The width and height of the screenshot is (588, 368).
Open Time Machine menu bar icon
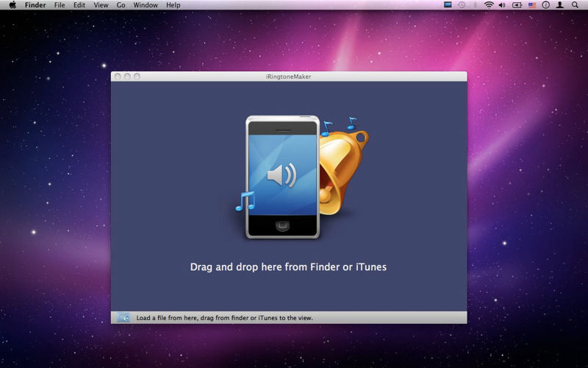coord(462,5)
